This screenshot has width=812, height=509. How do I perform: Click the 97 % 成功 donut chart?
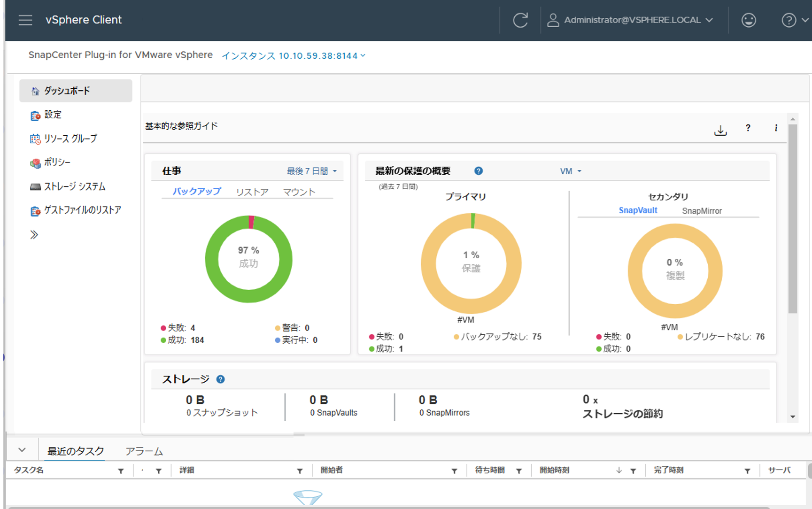248,259
